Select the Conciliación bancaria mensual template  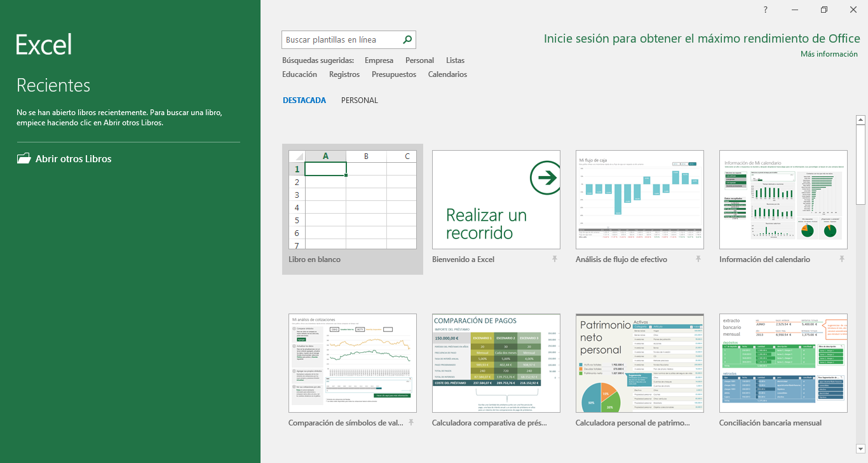783,363
